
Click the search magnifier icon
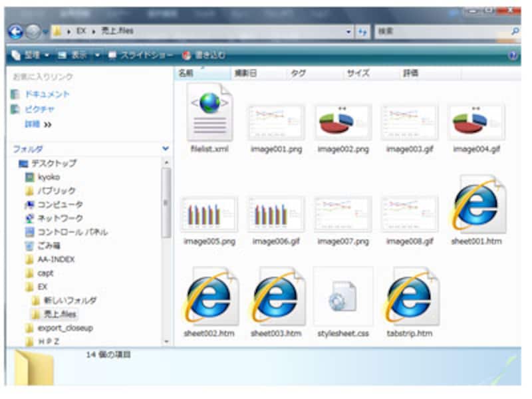pyautogui.click(x=514, y=31)
